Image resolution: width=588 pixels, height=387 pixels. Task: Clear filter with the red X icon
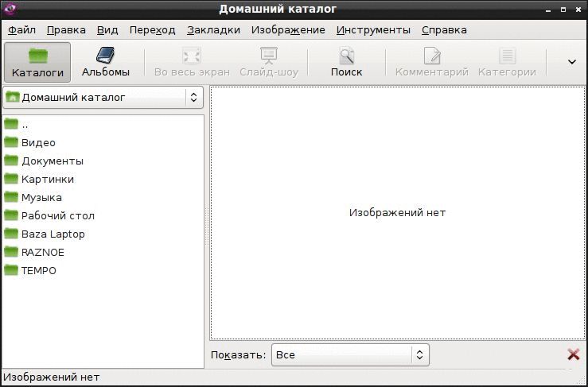(574, 354)
